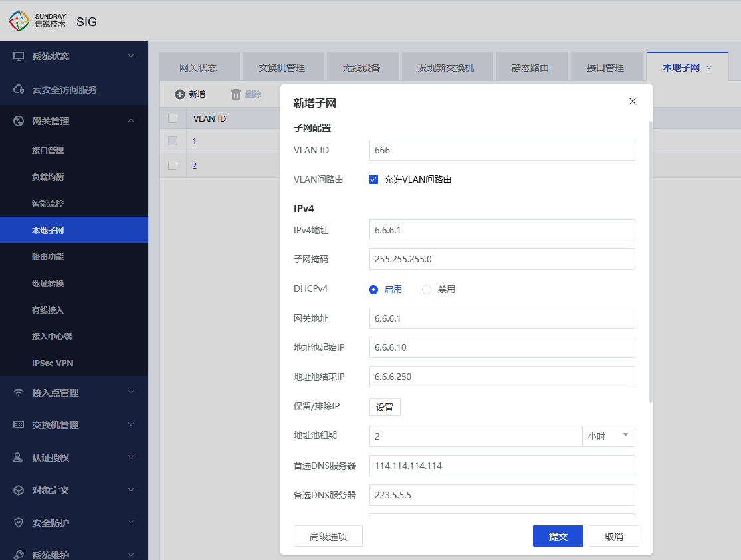Click the cube icon beside 对象定义
The height and width of the screenshot is (560, 741).
(19, 490)
